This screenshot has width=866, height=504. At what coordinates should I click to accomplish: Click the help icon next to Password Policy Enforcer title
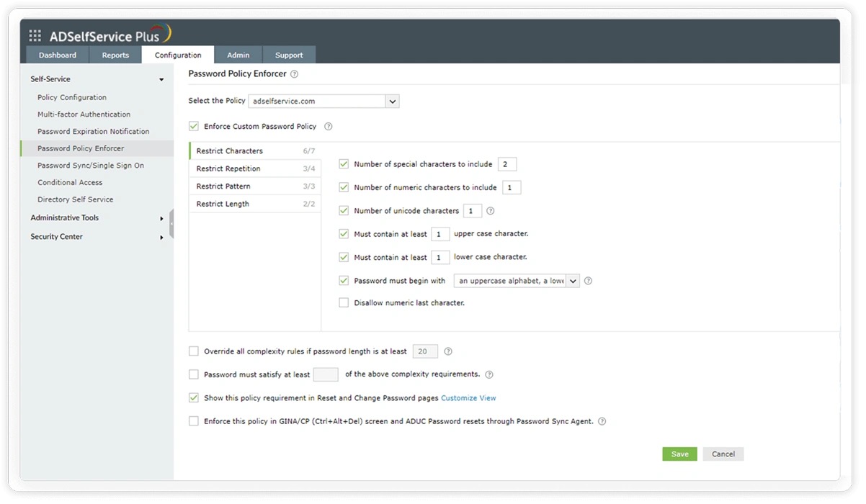point(294,74)
